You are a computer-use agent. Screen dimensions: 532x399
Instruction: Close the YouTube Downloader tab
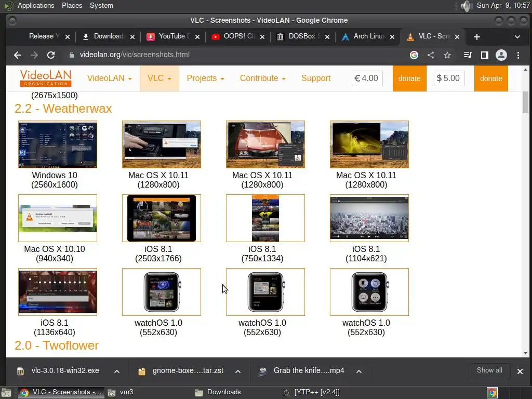point(197,37)
